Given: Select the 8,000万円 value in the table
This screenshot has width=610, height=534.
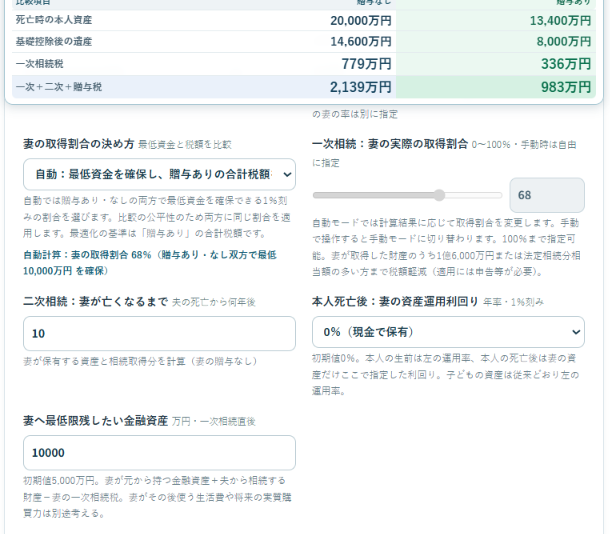Looking at the screenshot, I should point(564,42).
